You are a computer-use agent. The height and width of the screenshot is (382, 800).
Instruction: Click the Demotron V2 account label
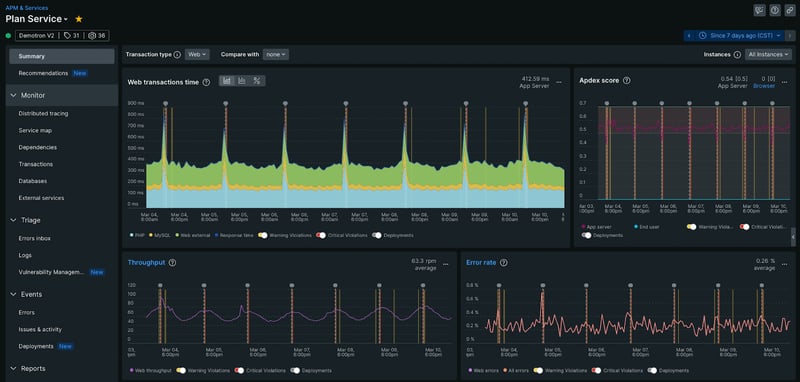37,36
